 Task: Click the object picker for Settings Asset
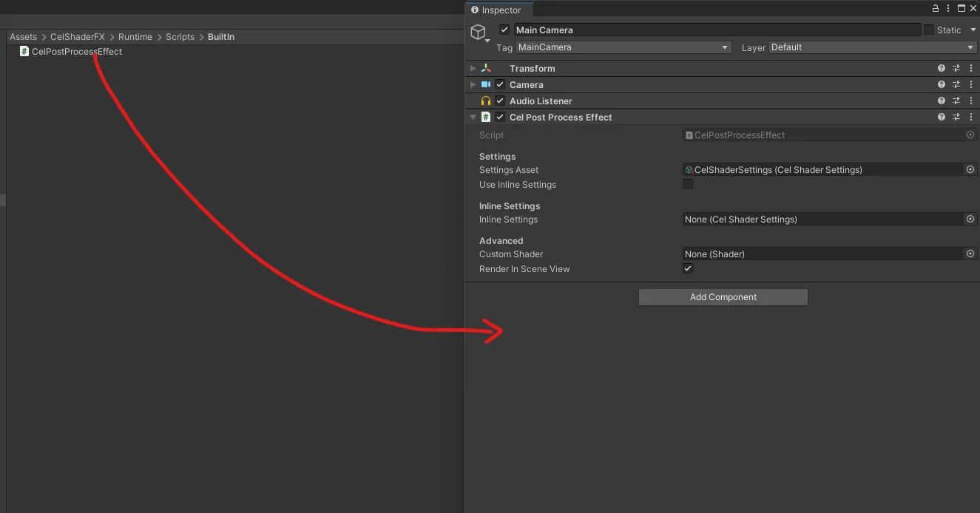pyautogui.click(x=970, y=169)
